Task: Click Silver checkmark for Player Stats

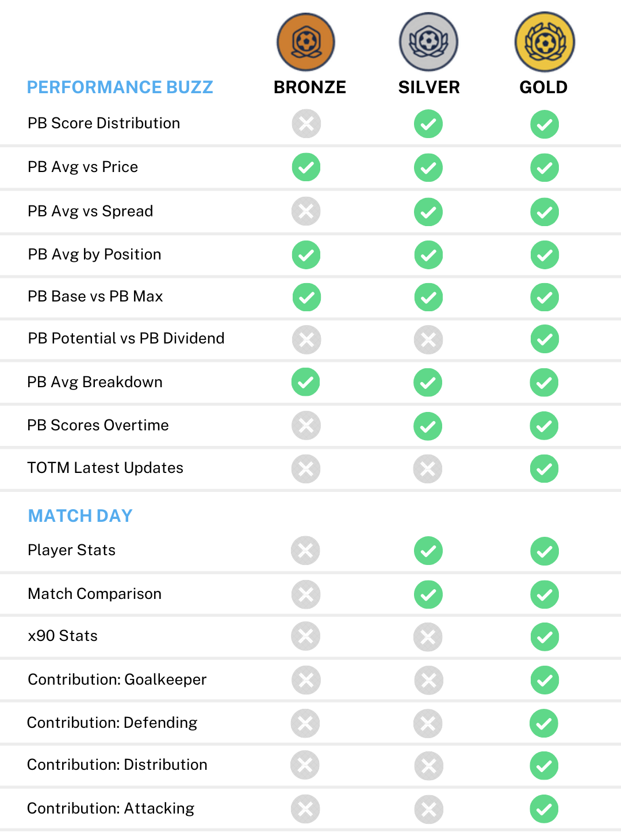Action: [428, 551]
